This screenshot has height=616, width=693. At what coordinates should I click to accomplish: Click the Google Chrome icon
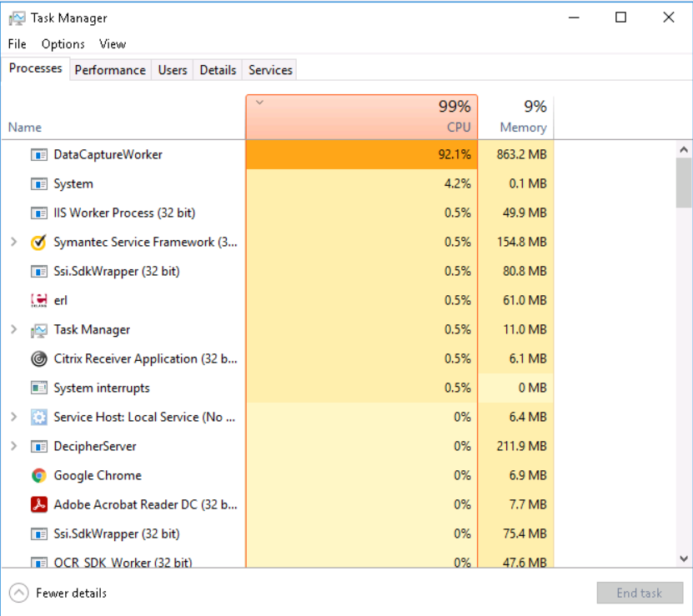(x=39, y=475)
